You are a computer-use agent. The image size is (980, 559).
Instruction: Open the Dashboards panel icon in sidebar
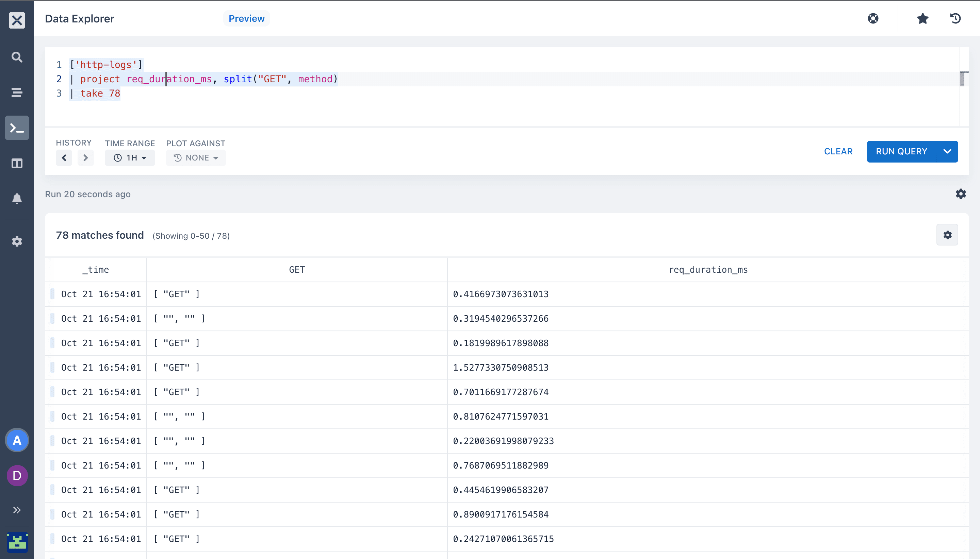click(x=17, y=163)
